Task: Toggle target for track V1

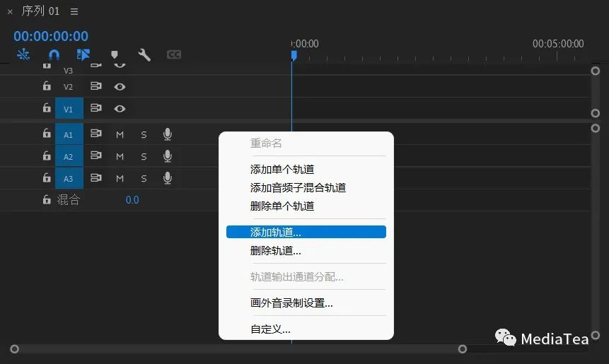Action: [x=69, y=108]
